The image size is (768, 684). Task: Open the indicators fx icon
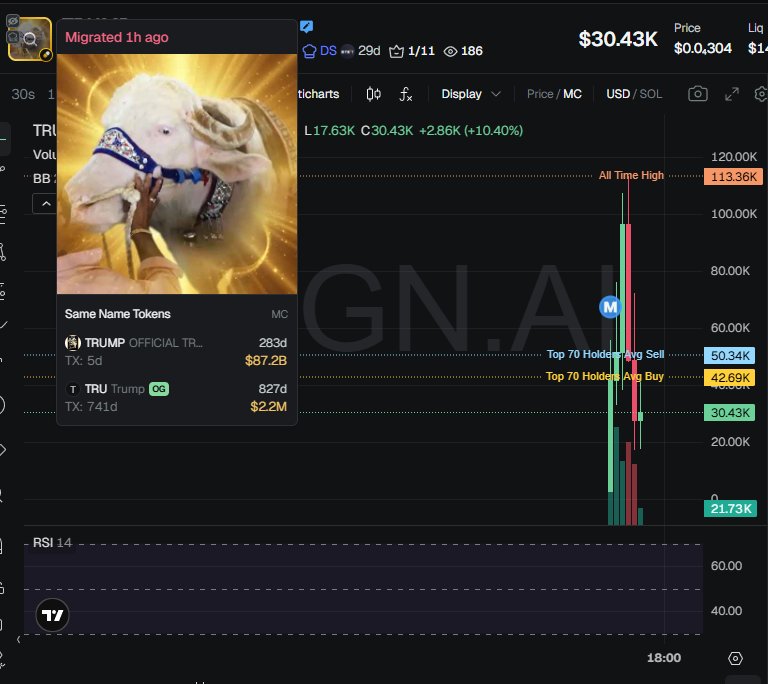406,94
